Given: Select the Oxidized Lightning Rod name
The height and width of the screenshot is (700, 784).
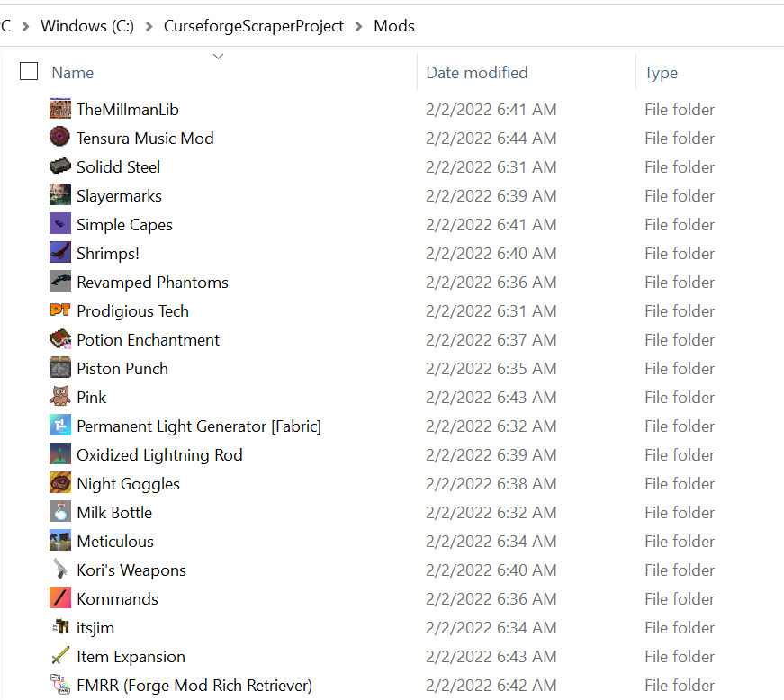Looking at the screenshot, I should pyautogui.click(x=159, y=455).
